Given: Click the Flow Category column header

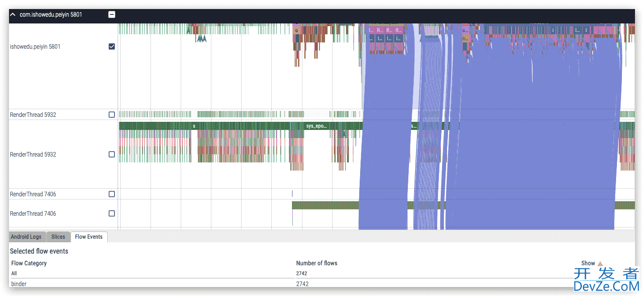Looking at the screenshot, I should tap(29, 263).
